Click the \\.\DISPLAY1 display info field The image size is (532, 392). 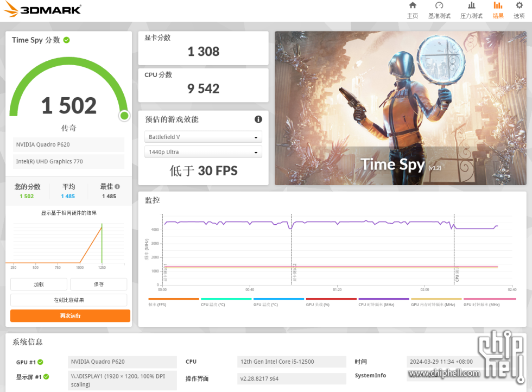122,381
